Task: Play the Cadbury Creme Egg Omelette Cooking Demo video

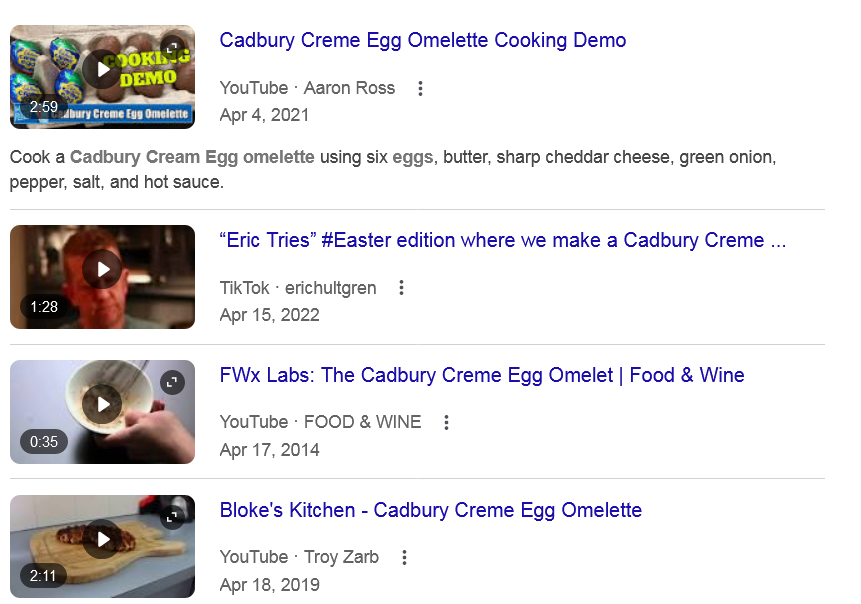Action: [101, 69]
